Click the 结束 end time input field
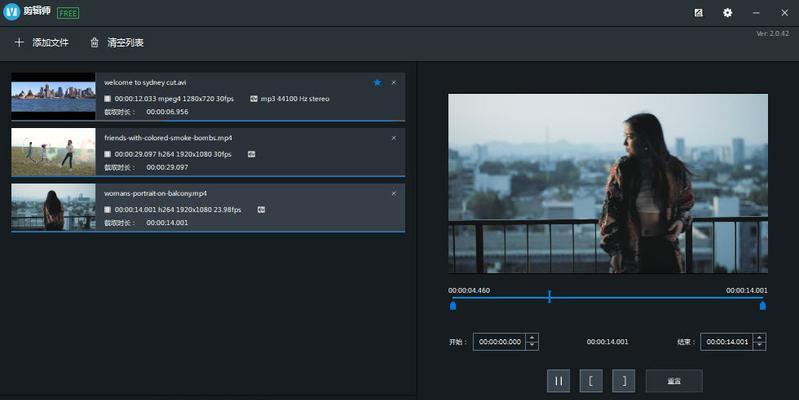Viewport: 799px width, 400px height. [x=728, y=342]
